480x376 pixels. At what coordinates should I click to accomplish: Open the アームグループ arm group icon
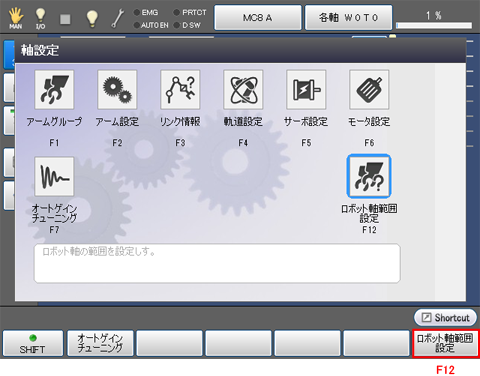click(54, 89)
